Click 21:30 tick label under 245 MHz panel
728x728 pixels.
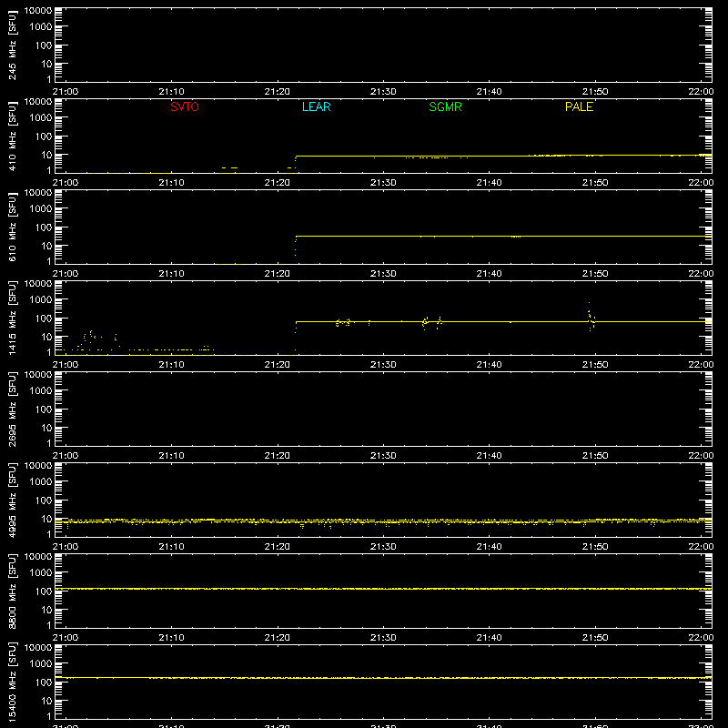[x=383, y=92]
